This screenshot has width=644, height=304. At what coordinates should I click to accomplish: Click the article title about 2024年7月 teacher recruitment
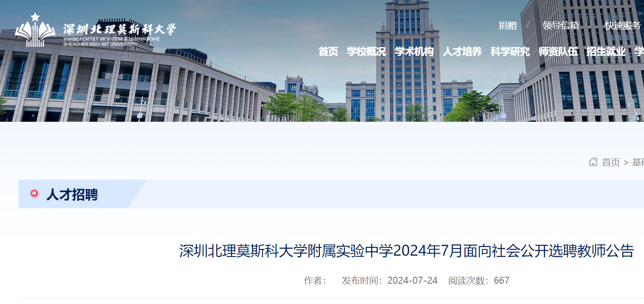click(x=407, y=251)
